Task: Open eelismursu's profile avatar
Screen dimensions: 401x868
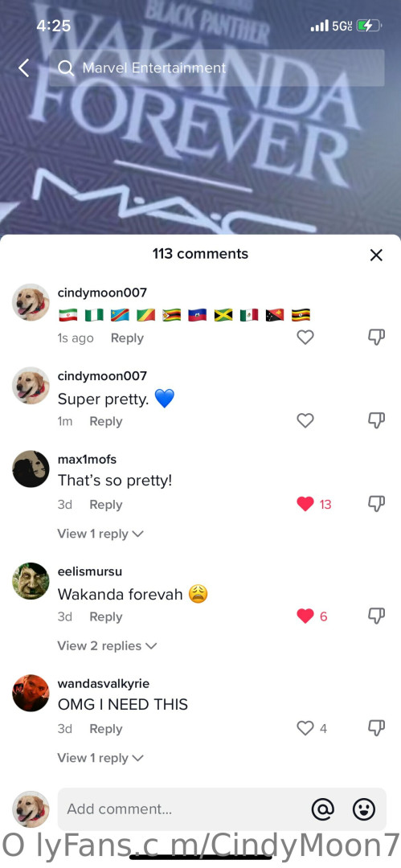Action: coord(31,581)
